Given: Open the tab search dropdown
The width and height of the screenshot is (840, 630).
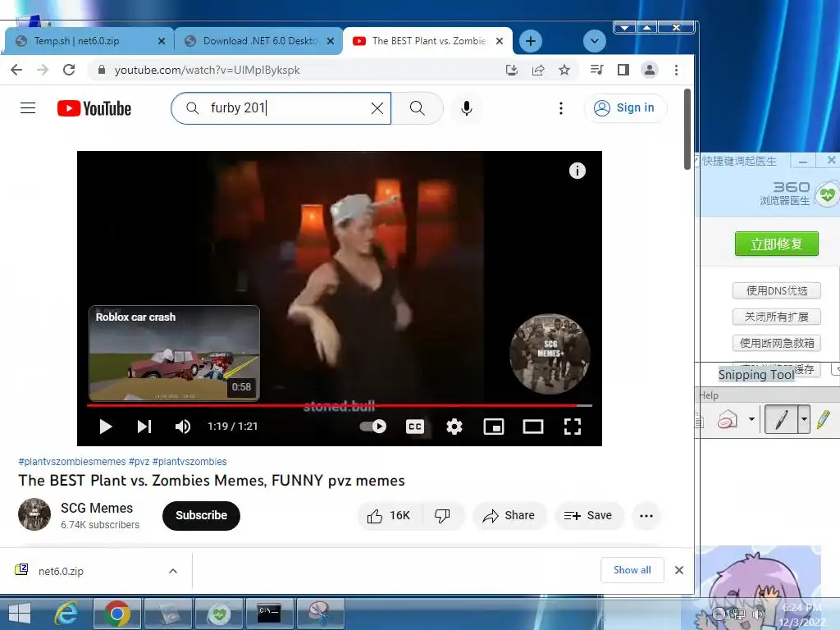Looking at the screenshot, I should point(594,41).
